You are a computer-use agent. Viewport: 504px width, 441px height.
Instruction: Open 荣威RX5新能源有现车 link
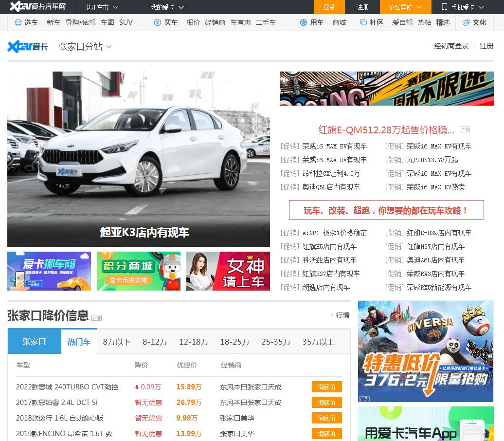tap(439, 287)
